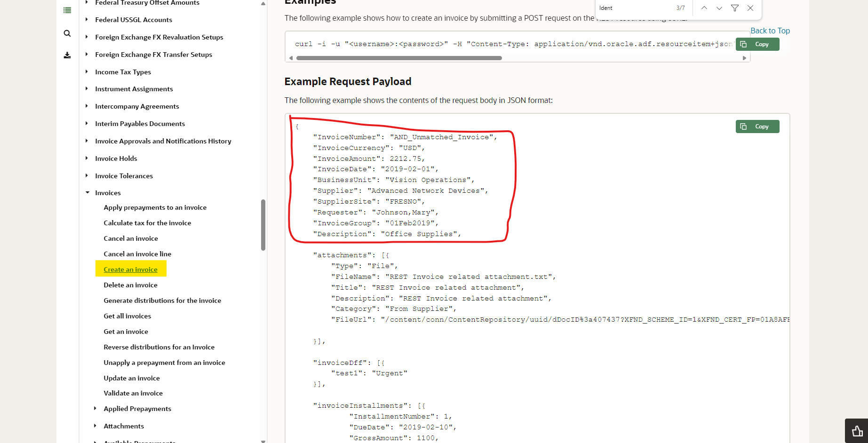
Task: Expand Income Tax Types node
Action: tap(87, 72)
